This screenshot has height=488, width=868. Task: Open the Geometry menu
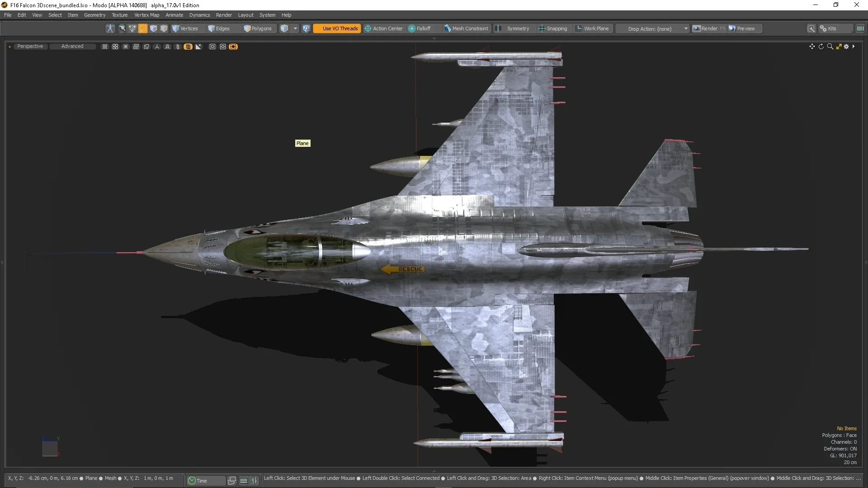tap(94, 15)
